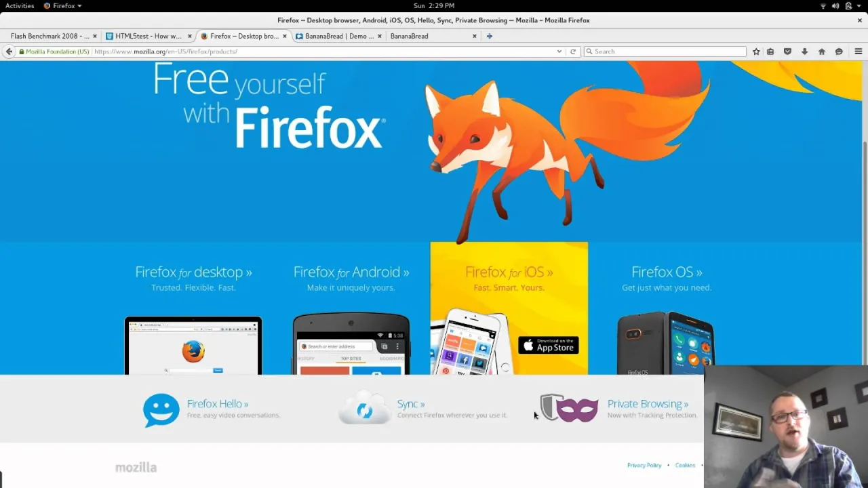Open the downloads arrow icon
This screenshot has height=488, width=868.
coord(804,52)
